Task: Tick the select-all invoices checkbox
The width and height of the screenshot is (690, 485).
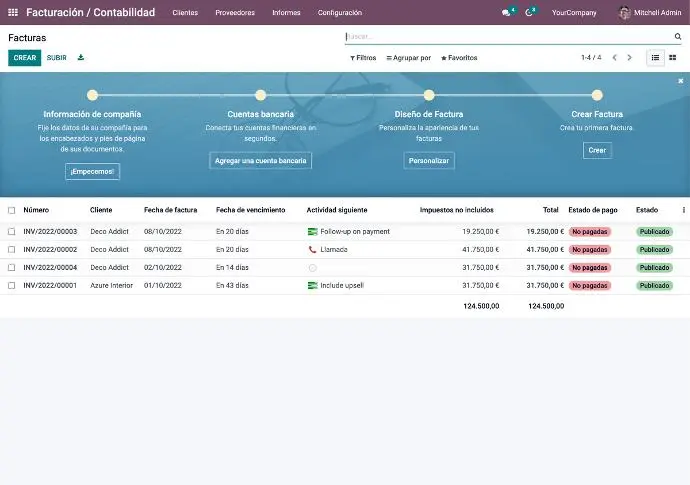Action: point(12,211)
